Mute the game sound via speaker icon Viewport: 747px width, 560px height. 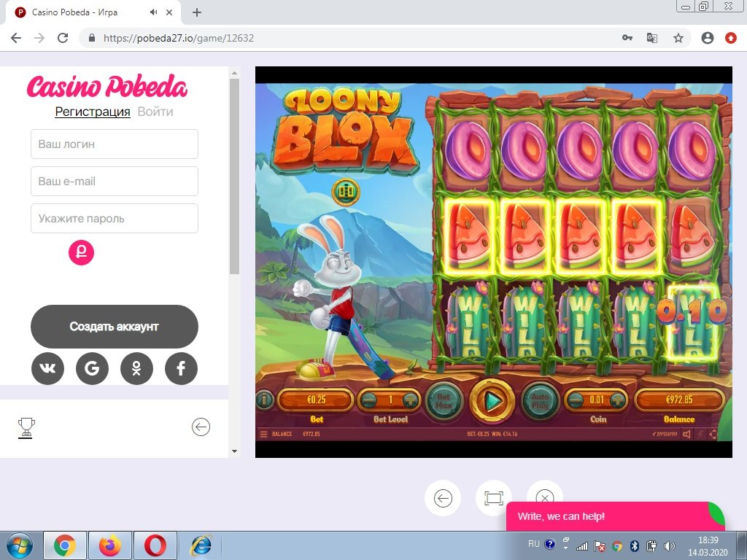pyautogui.click(x=689, y=434)
